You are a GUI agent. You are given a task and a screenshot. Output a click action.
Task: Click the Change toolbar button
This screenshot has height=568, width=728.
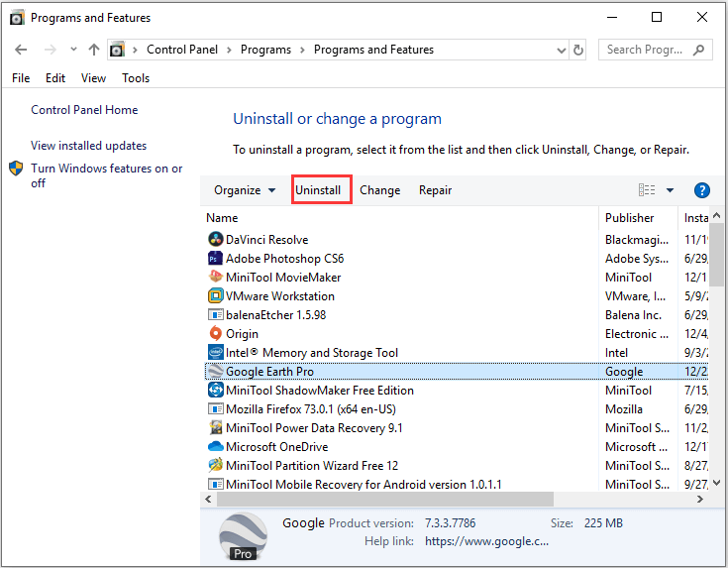coord(379,190)
